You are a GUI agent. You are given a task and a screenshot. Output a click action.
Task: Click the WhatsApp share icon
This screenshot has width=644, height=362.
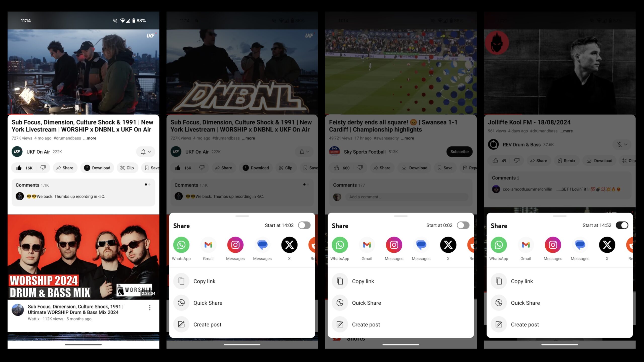tap(181, 244)
